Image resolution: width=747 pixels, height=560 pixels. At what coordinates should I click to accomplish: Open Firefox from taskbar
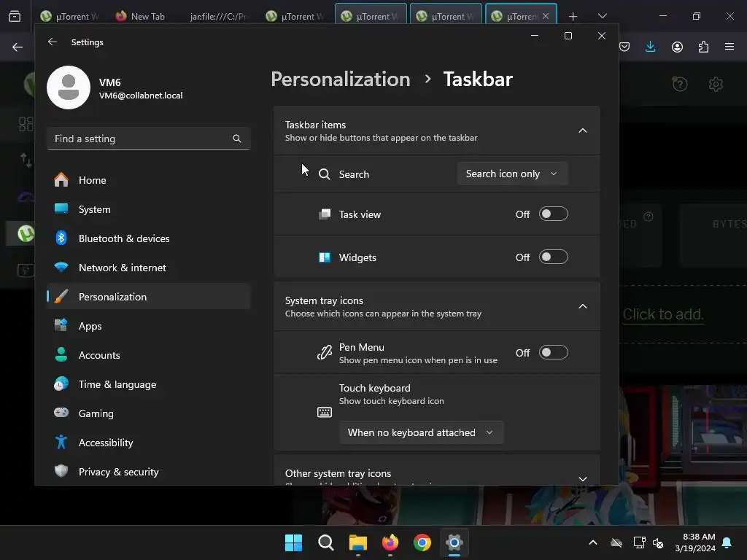pos(390,542)
